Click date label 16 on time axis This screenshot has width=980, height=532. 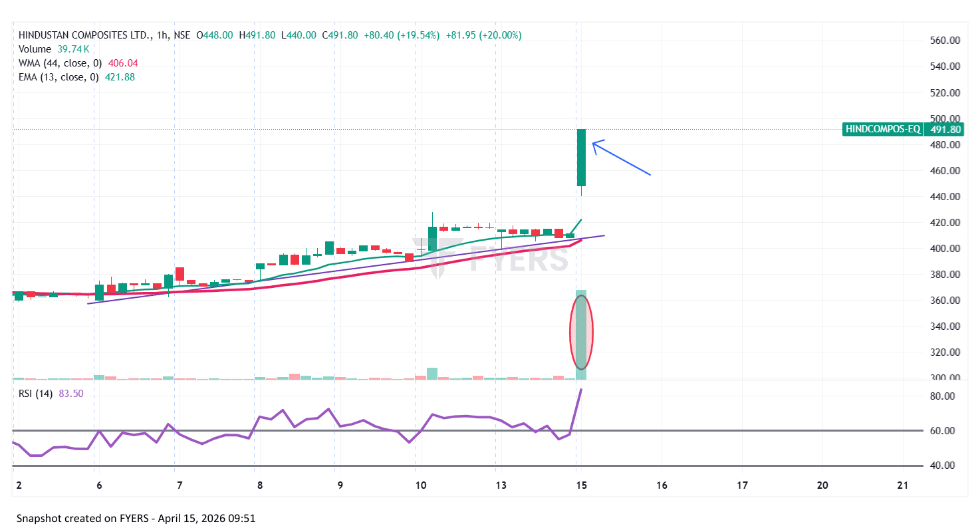pyautogui.click(x=662, y=485)
